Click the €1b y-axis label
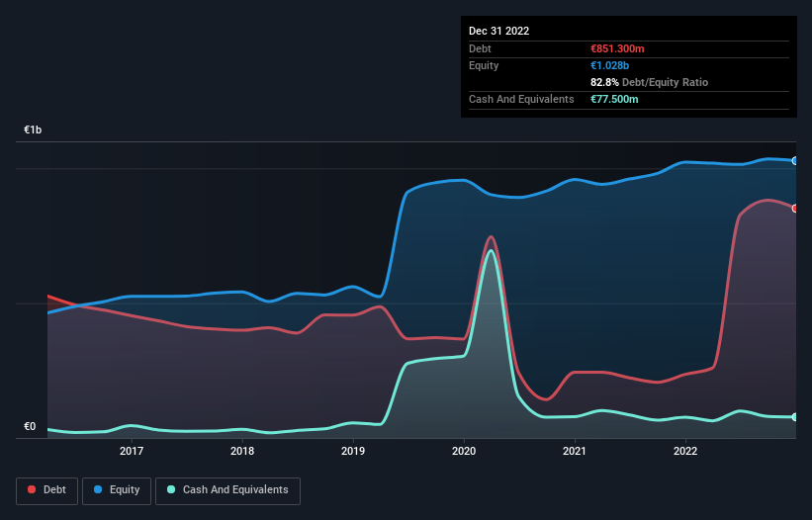Screen dimensions: 812x520 tap(33, 130)
